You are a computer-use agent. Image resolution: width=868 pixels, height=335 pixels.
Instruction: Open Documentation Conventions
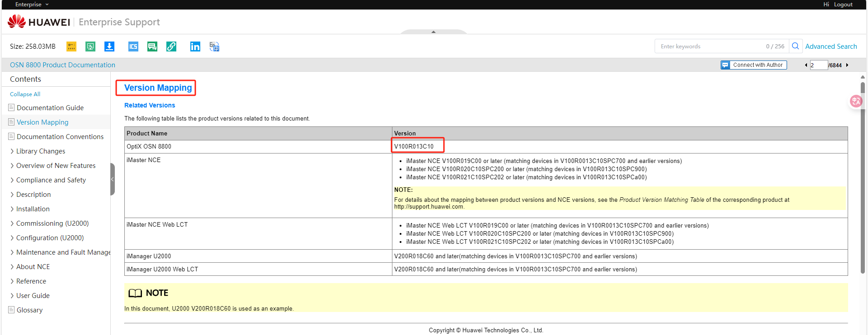tap(60, 137)
